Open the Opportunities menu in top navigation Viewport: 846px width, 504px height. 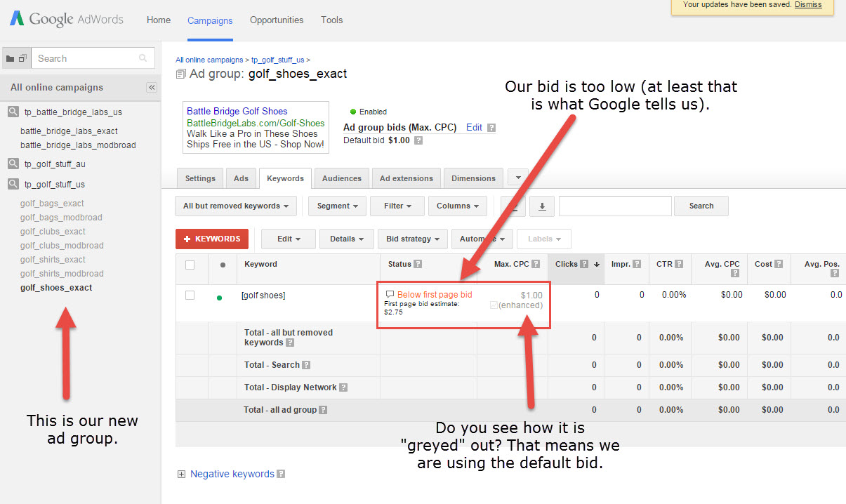(x=277, y=20)
